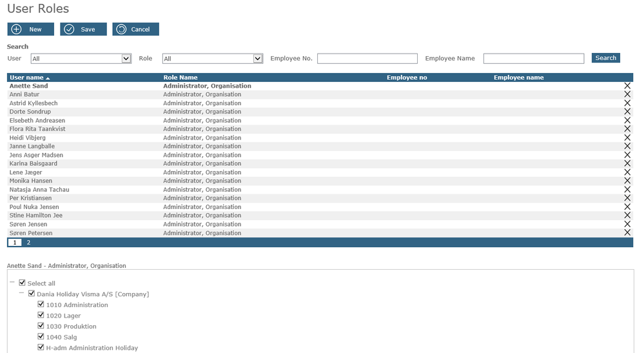The width and height of the screenshot is (644, 353).
Task: Delete Flora Rita Taankvist role row
Action: (627, 128)
